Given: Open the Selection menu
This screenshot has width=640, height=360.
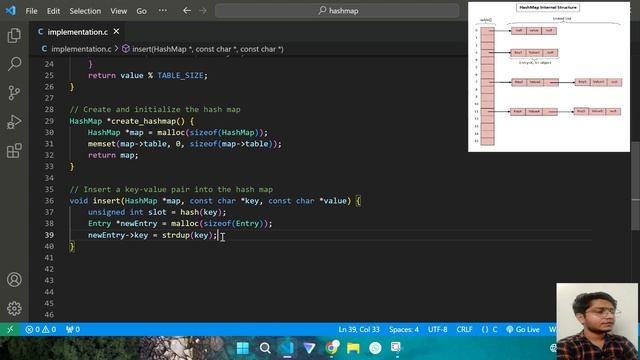Looking at the screenshot, I should [85, 11].
